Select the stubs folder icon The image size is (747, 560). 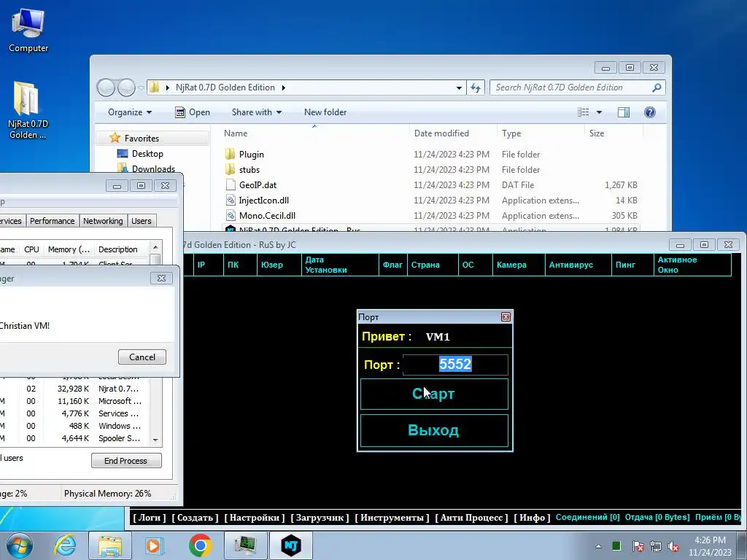pyautogui.click(x=230, y=169)
